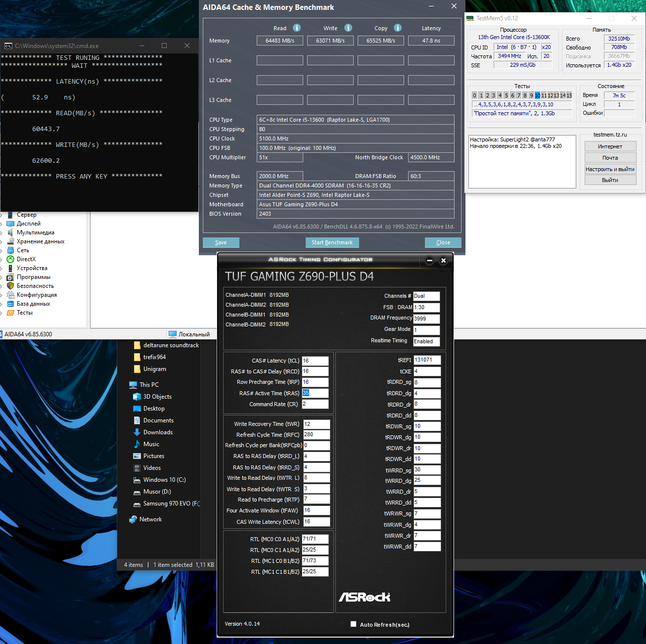This screenshot has width=646, height=644.
Task: Select the База данных database icon
Action: click(x=10, y=304)
